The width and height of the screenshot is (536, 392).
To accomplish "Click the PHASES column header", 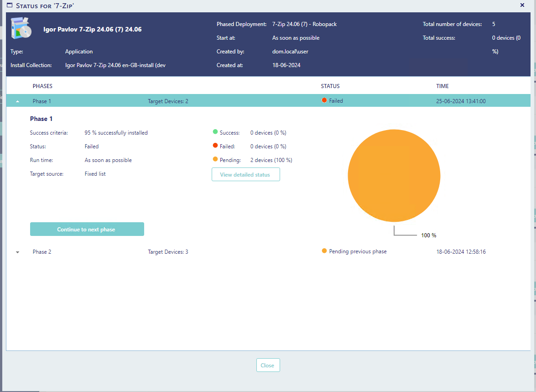I will pos(42,86).
